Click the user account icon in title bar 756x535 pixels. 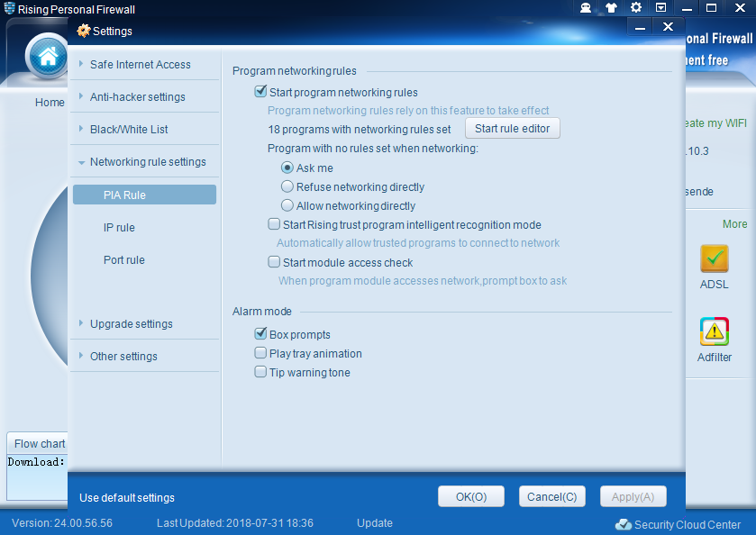coord(586,8)
